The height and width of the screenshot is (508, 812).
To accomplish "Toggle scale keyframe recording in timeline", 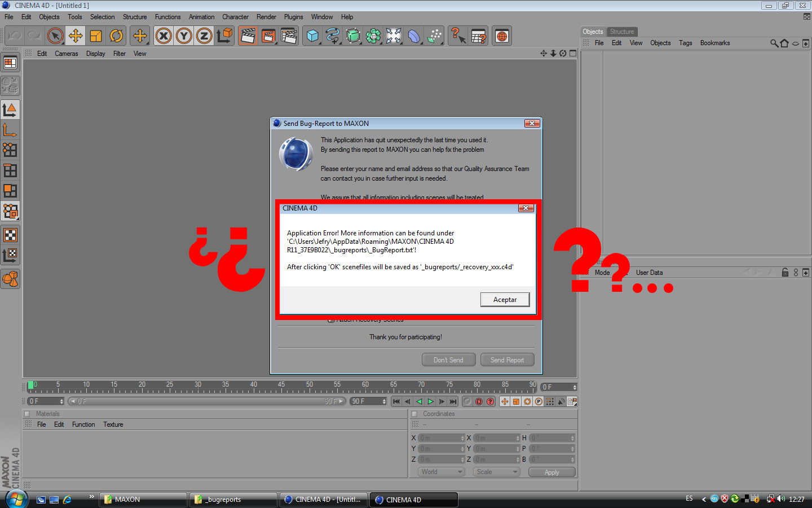I will click(516, 401).
